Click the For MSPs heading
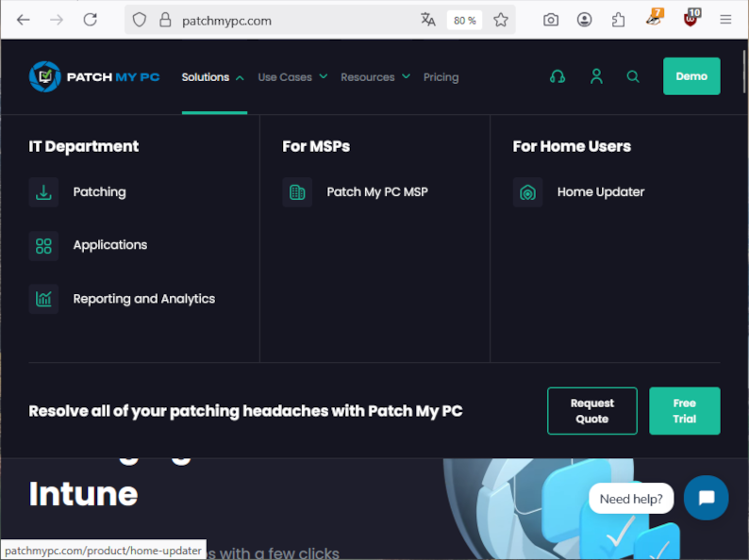Image resolution: width=749 pixels, height=560 pixels. coord(316,146)
